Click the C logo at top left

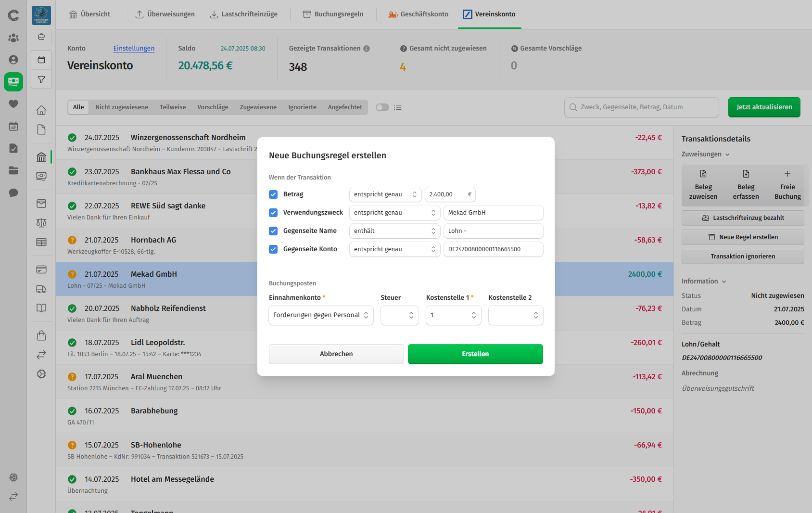coord(13,15)
